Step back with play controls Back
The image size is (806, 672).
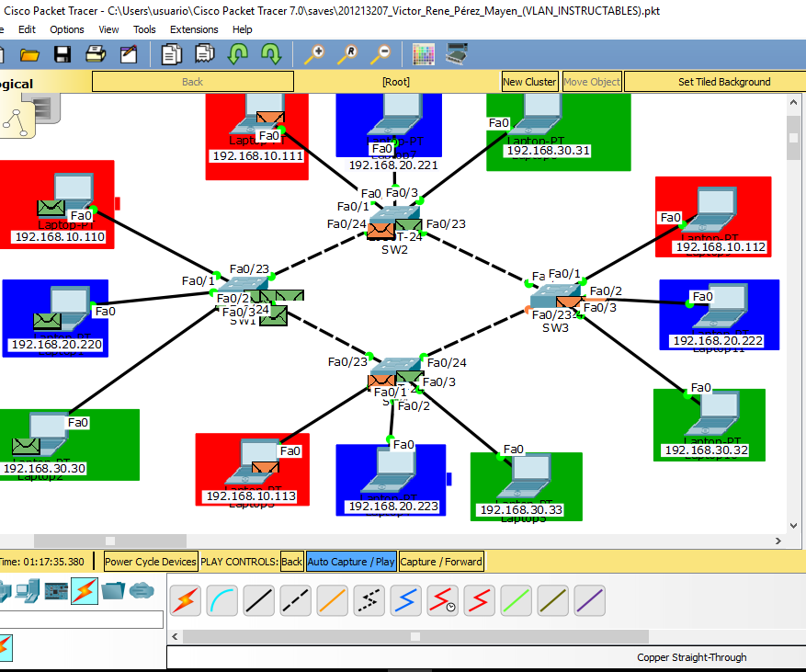(x=291, y=562)
